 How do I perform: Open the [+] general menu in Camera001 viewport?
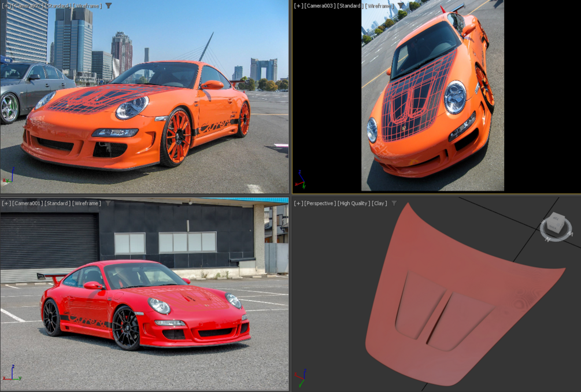6,203
